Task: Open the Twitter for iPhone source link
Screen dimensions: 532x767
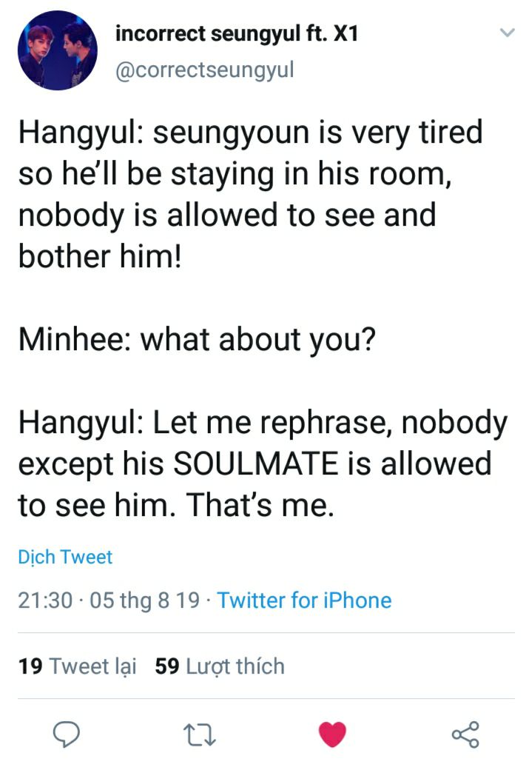Action: [305, 600]
